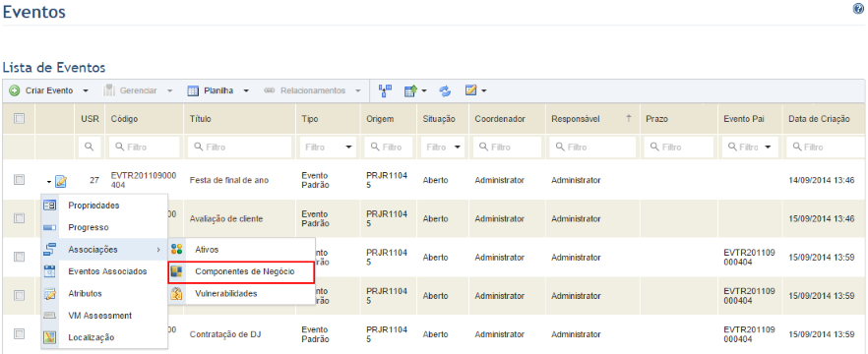This screenshot has width=868, height=354.
Task: Focus the Prazo filter field
Action: click(679, 147)
